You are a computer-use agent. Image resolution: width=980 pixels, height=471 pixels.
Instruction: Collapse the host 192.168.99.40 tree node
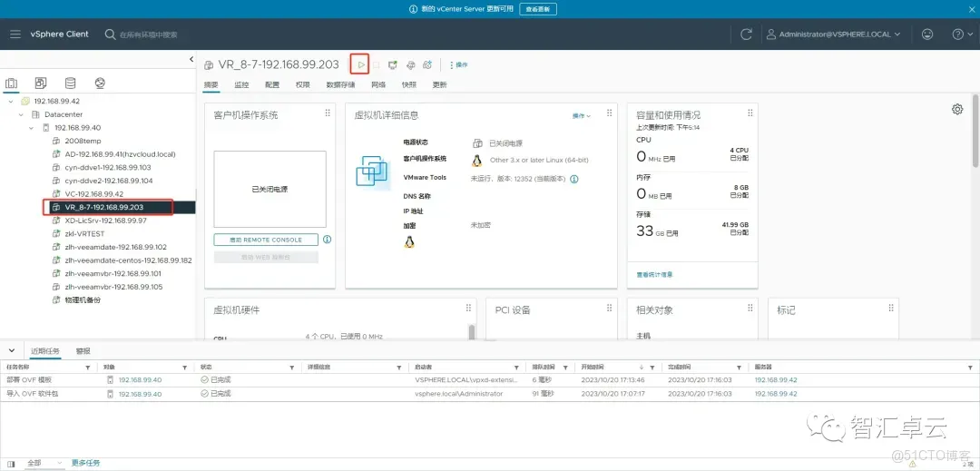(32, 127)
